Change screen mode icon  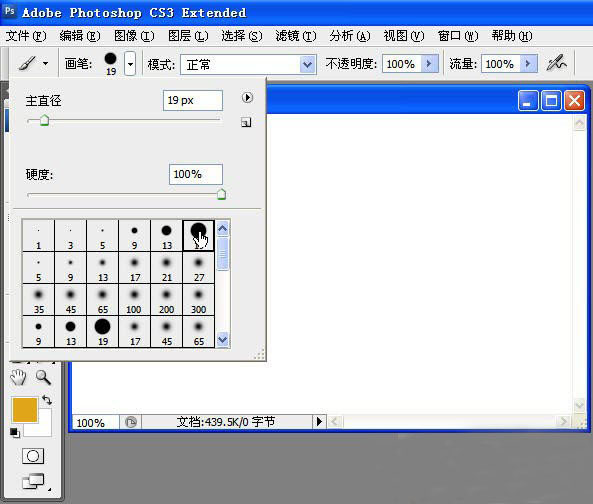(33, 482)
